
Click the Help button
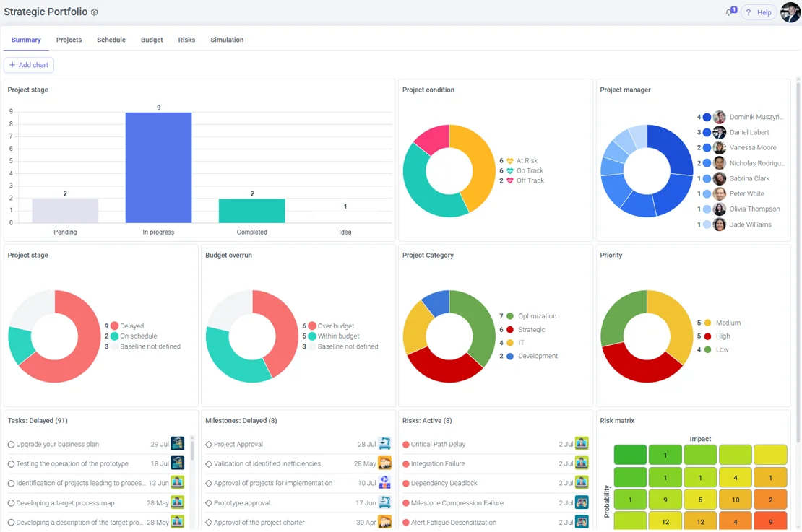[x=759, y=12]
